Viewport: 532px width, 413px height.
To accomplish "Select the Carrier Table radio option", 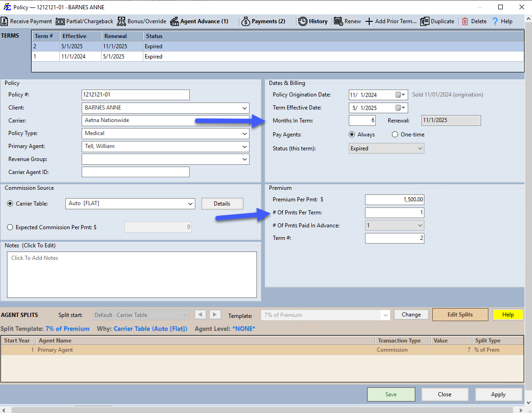I will pyautogui.click(x=10, y=204).
